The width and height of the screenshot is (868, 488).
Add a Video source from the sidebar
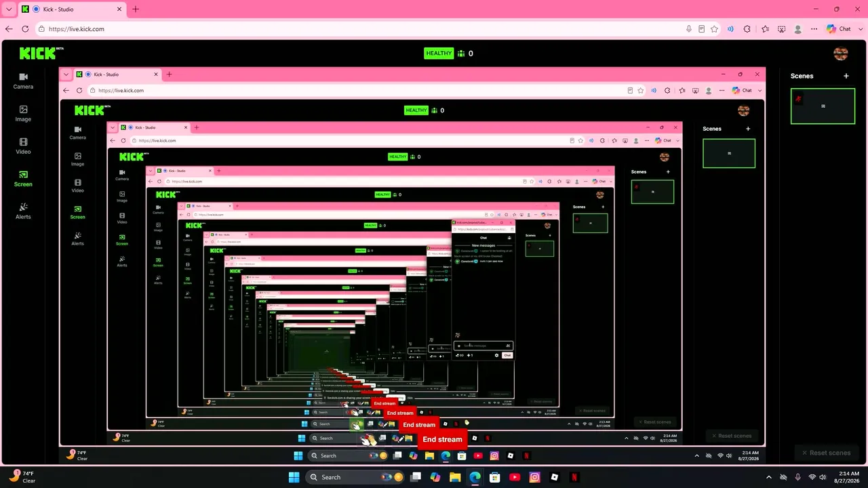click(x=23, y=146)
